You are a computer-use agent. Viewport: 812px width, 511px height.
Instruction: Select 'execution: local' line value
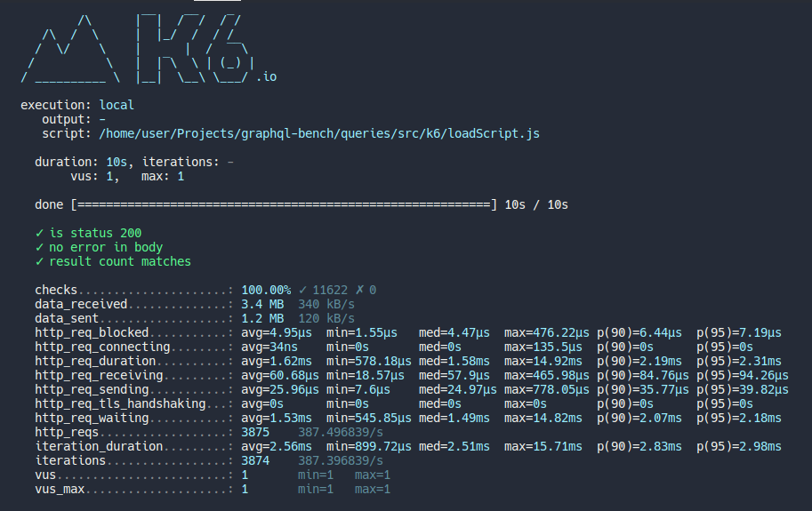tap(117, 105)
